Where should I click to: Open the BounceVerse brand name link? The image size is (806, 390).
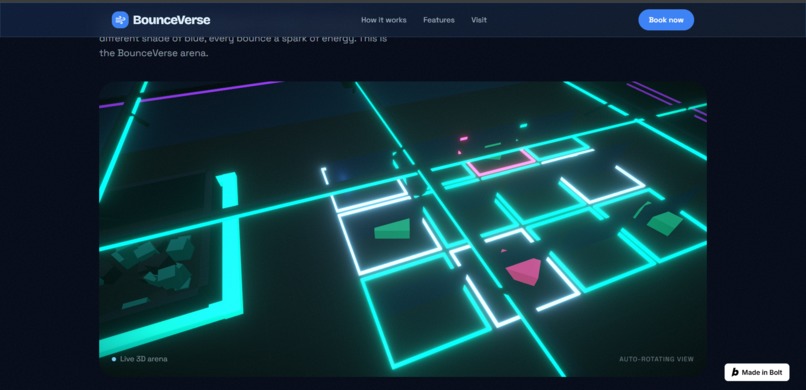[x=171, y=20]
